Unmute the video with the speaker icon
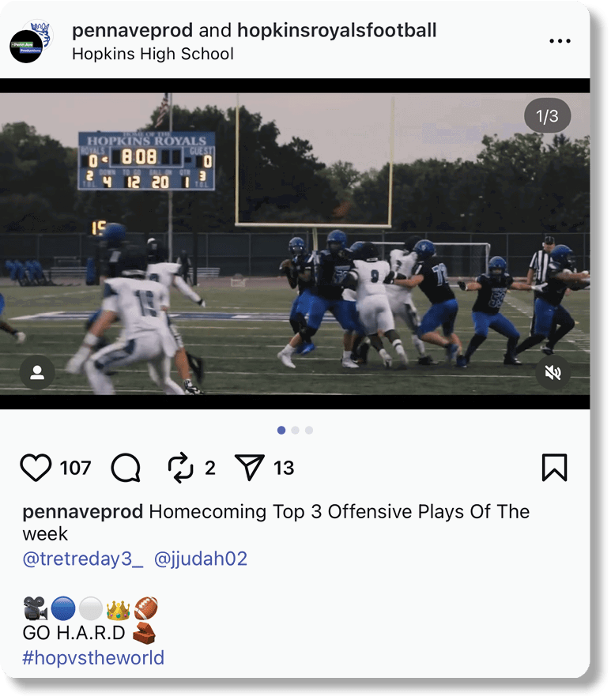The height and width of the screenshot is (700, 611). [553, 372]
